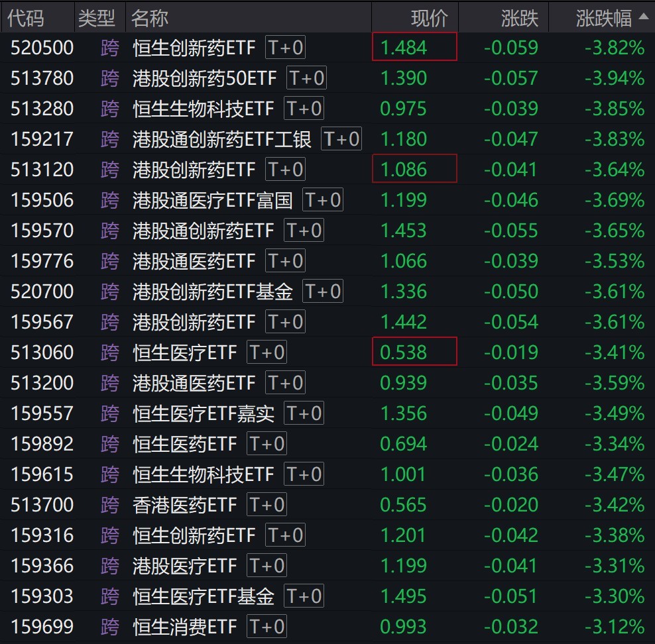Open 恒生医疗ETF基金 name

204,596
